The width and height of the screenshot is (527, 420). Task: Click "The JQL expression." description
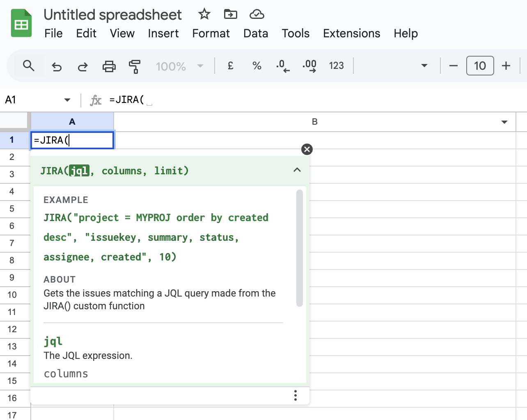pos(88,356)
